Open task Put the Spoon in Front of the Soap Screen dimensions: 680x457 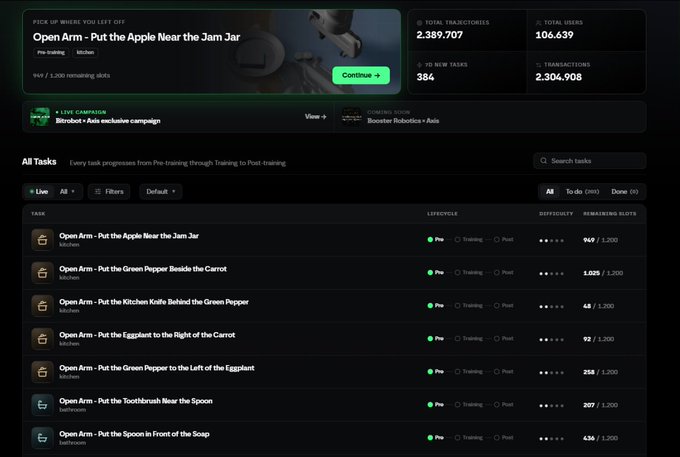[x=334, y=437]
